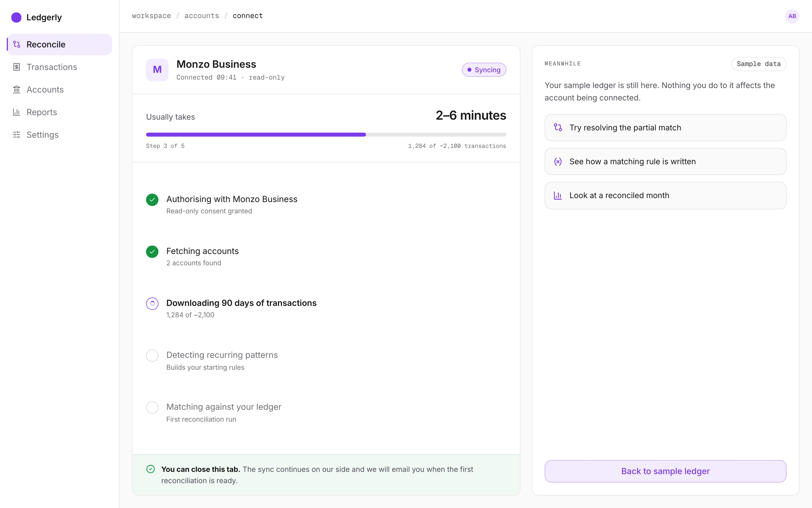Click the Sample data tag
This screenshot has width=812, height=508.
759,64
